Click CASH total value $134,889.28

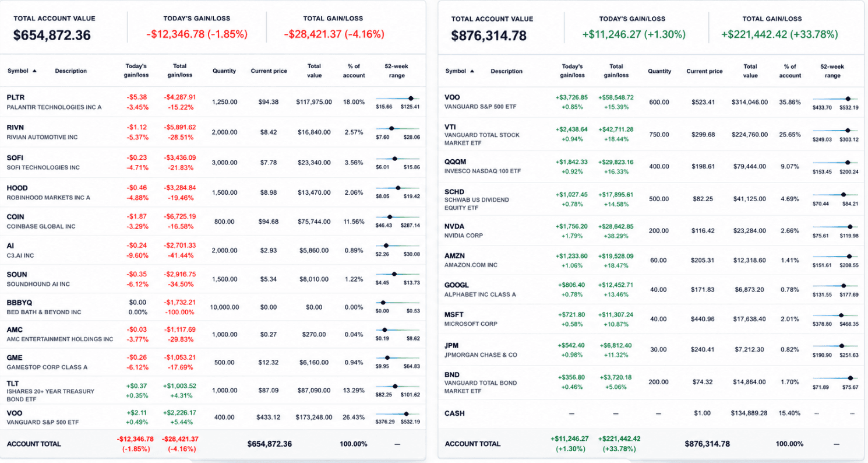[750, 413]
